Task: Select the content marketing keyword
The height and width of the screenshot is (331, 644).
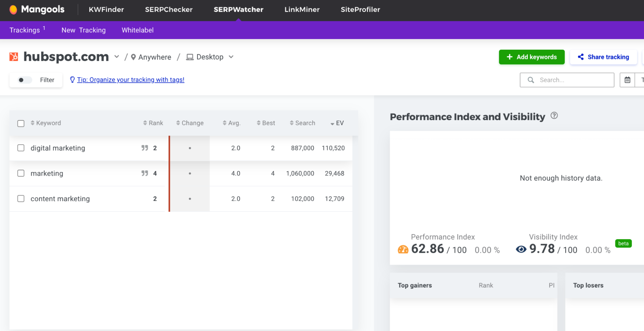Action: [60, 199]
